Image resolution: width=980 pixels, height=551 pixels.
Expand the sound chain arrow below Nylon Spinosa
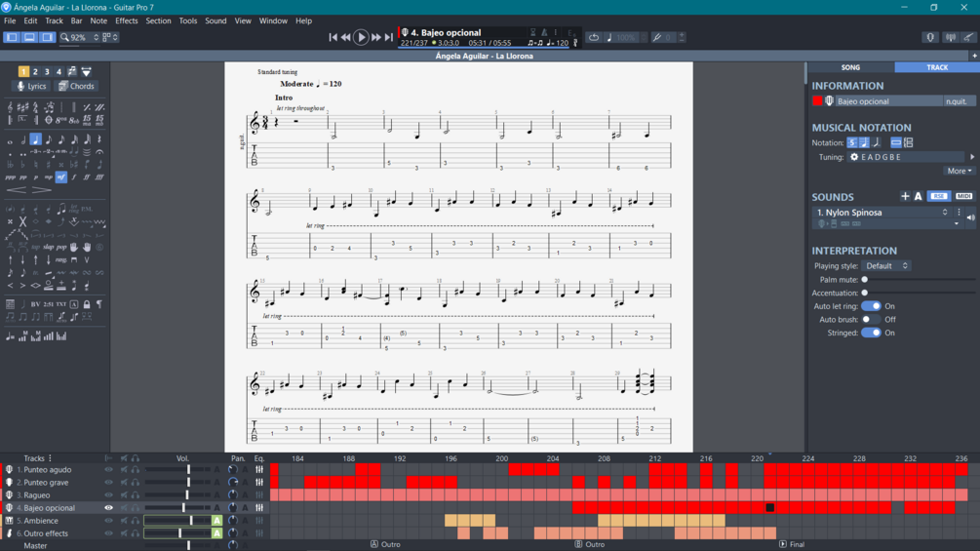[957, 223]
